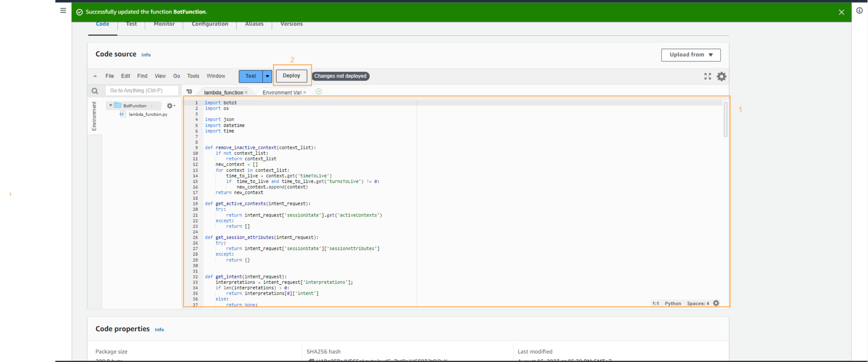Toggle the Environment side panel

94,116
